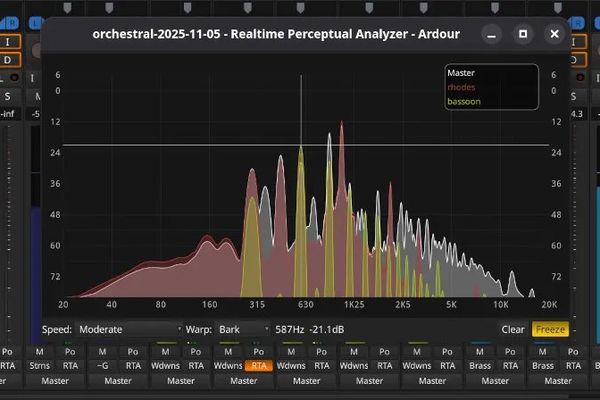The height and width of the screenshot is (400, 600).
Task: Select rhodes in the graph legend
Action: coord(462,87)
